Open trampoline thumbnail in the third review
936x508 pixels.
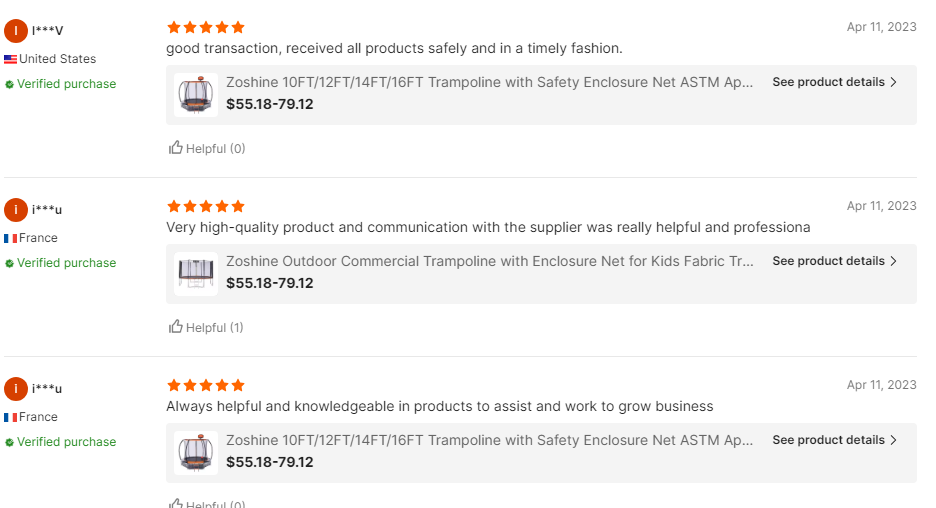(x=196, y=453)
